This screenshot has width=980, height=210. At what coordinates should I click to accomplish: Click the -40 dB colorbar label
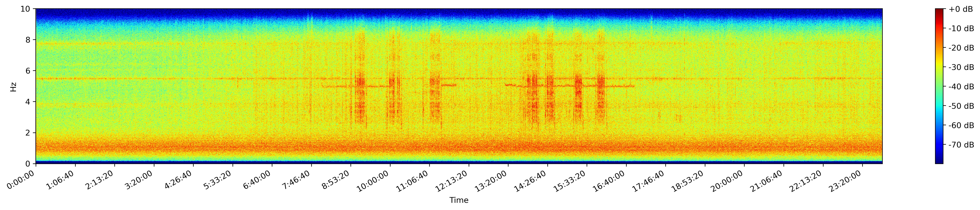coord(961,87)
